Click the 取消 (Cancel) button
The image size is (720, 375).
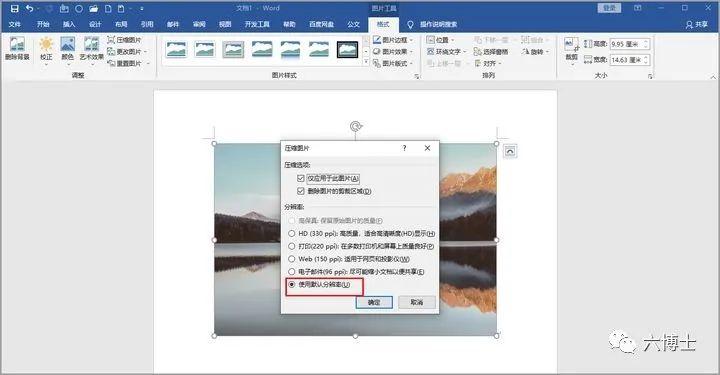coord(416,302)
